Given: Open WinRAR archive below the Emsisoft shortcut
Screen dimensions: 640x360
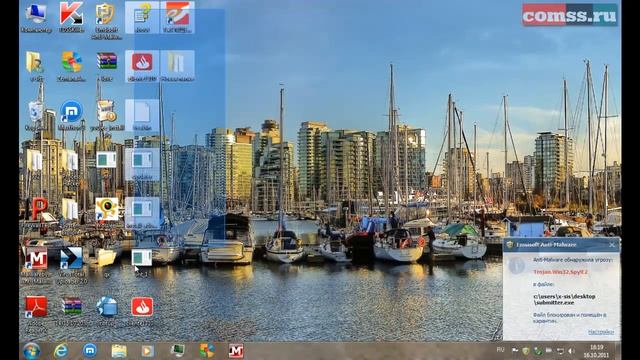Looking at the screenshot, I should [107, 61].
